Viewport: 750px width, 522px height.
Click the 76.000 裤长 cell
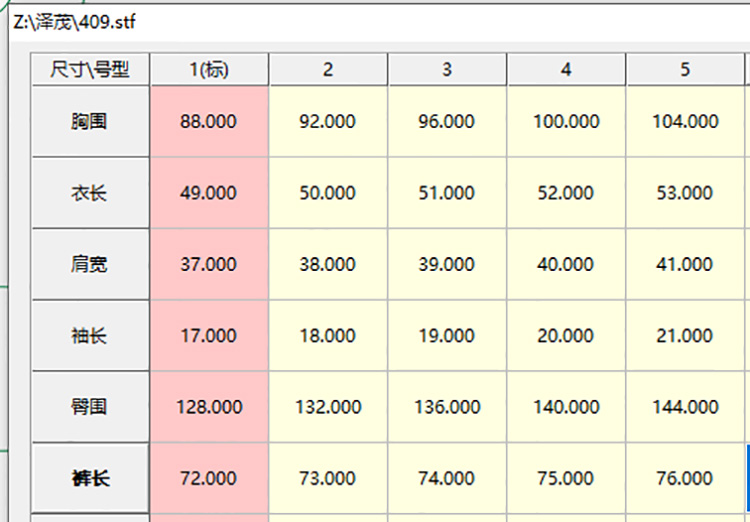685,478
